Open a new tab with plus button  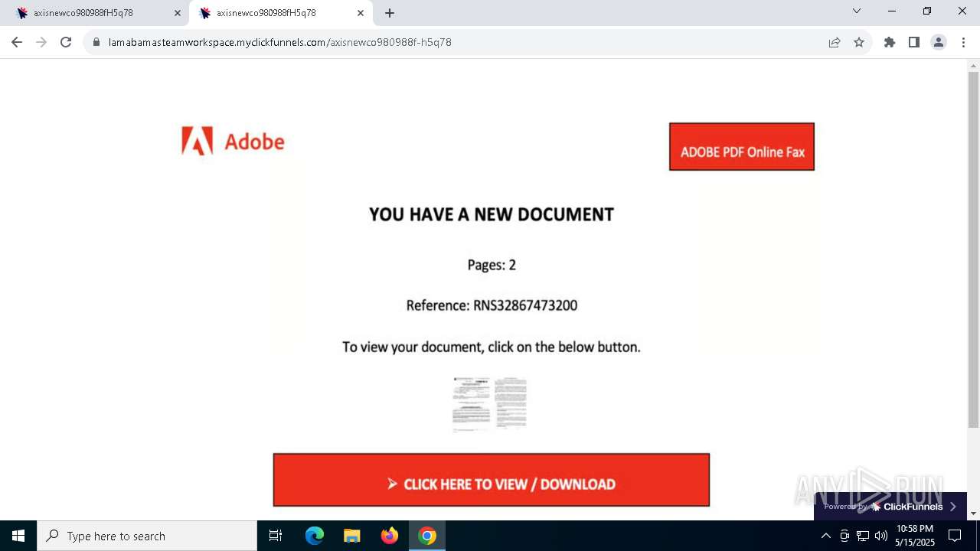390,13
